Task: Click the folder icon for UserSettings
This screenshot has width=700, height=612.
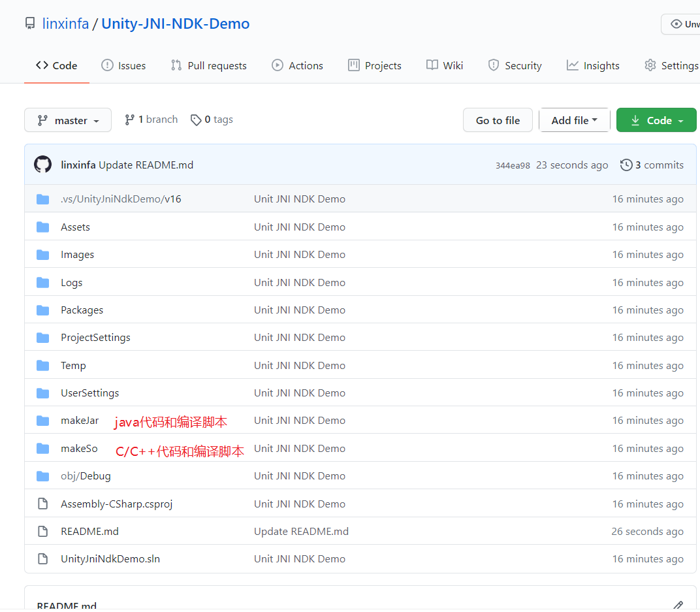Action: pyautogui.click(x=43, y=393)
